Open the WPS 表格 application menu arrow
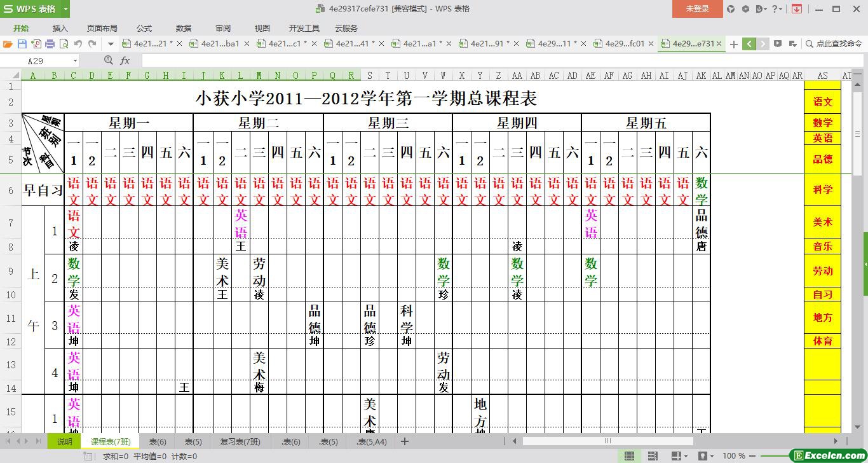Viewport: 868px width, 463px height. pos(66,9)
